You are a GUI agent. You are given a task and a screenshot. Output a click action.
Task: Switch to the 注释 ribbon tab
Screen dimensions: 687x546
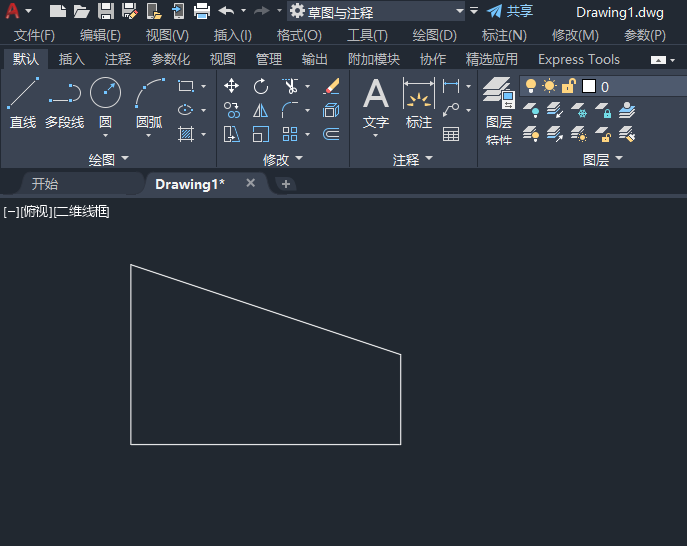coord(118,59)
